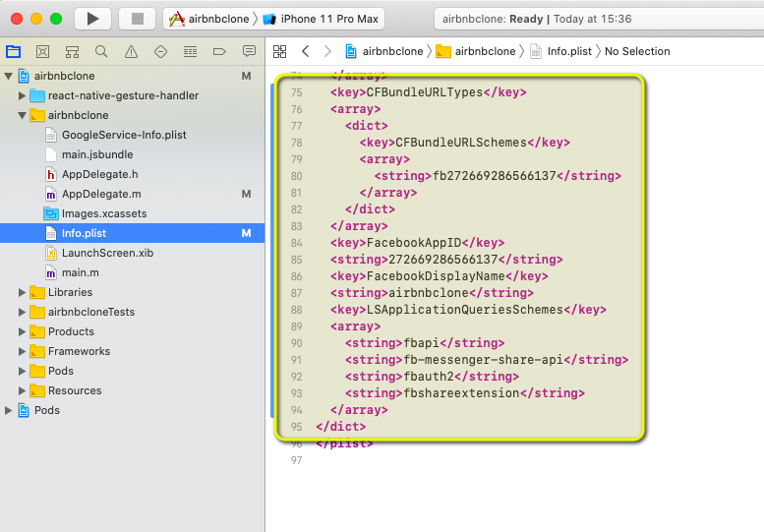This screenshot has height=532, width=764.
Task: Click Info.plist in the jump bar
Action: click(568, 51)
